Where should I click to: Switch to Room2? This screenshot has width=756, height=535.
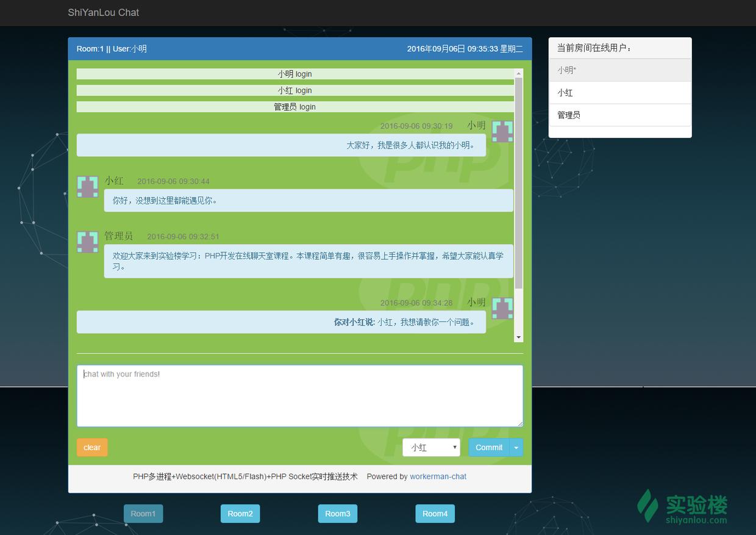coord(240,513)
